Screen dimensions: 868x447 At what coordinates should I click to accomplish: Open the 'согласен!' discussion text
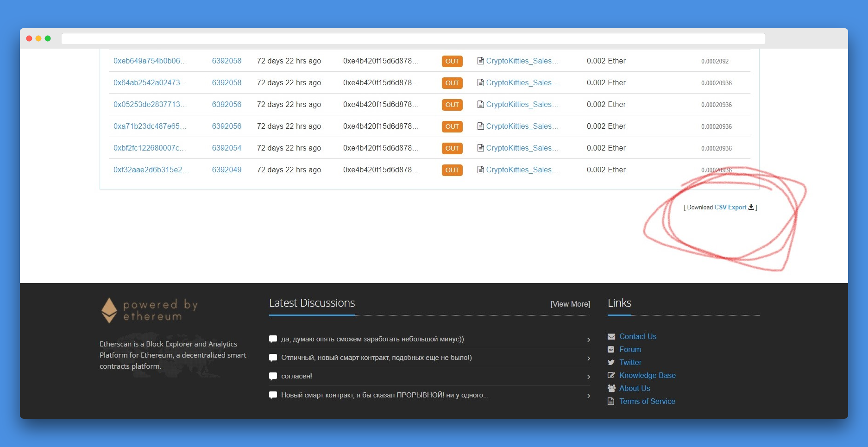[296, 376]
